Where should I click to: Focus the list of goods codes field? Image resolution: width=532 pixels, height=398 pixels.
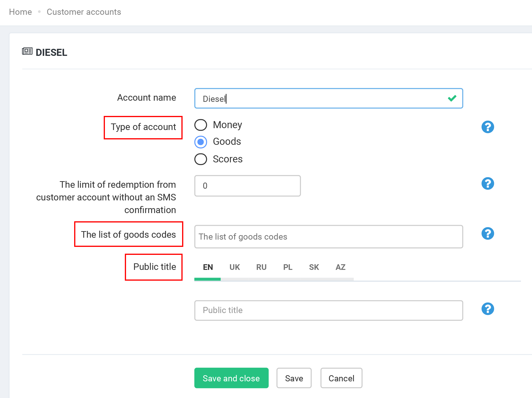[328, 237]
